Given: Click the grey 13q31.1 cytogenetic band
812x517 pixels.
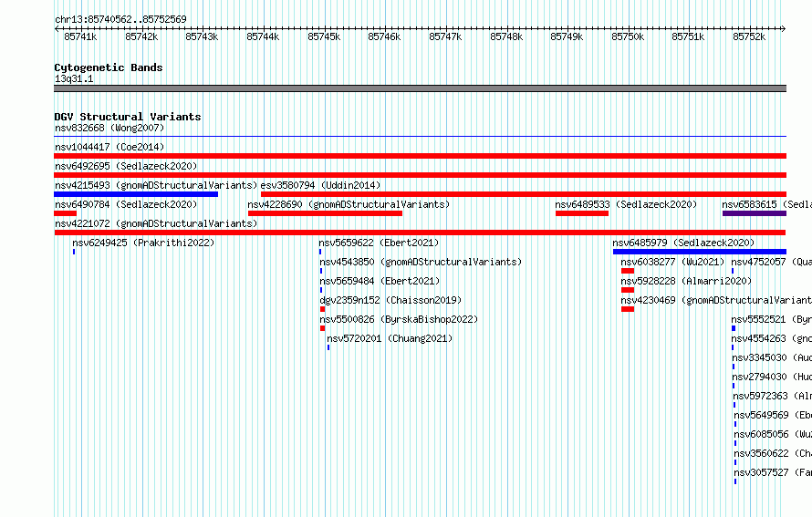Looking at the screenshot, I should [420, 88].
